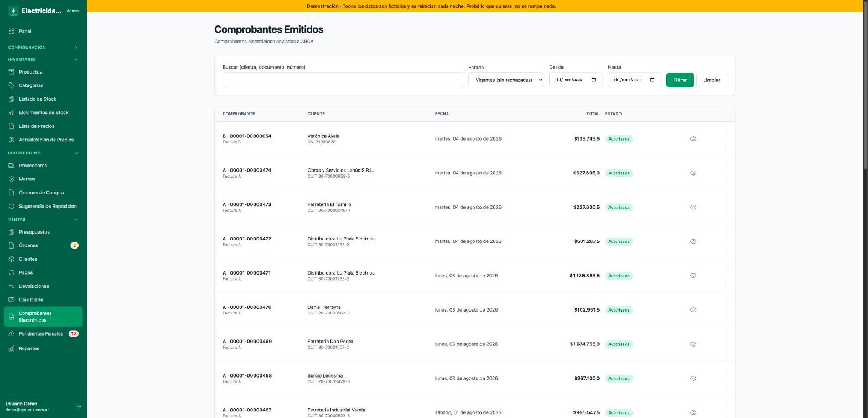
Task: View invoice A 00001-00000469 eye icon
Action: coord(693,344)
